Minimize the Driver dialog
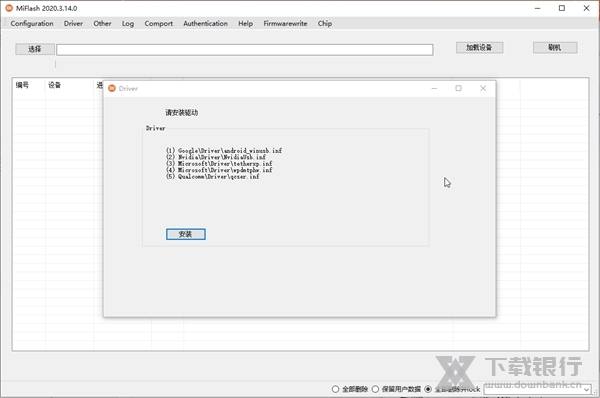The image size is (600, 398). (x=434, y=88)
